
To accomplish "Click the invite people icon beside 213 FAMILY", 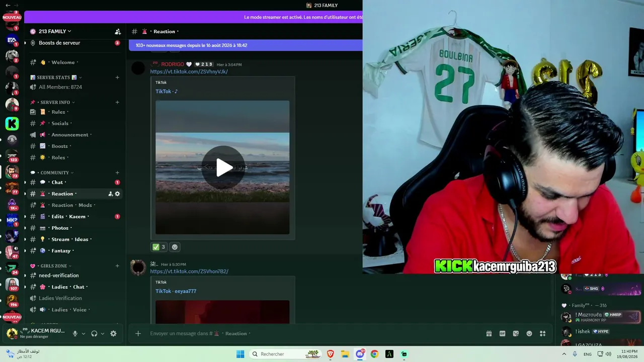I will click(x=118, y=31).
